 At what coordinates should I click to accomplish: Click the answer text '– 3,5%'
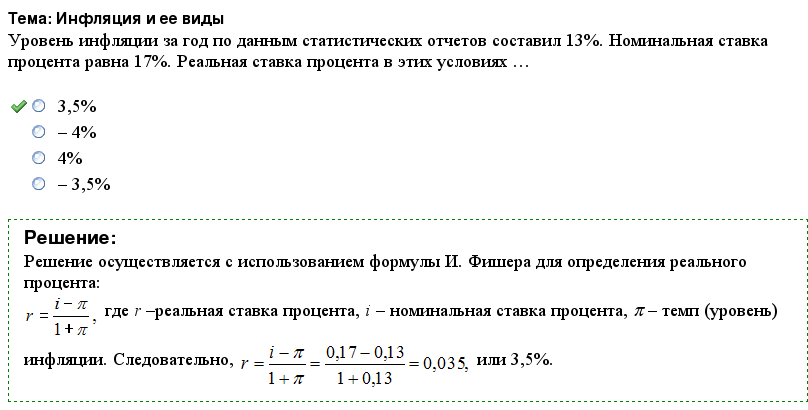tap(83, 184)
